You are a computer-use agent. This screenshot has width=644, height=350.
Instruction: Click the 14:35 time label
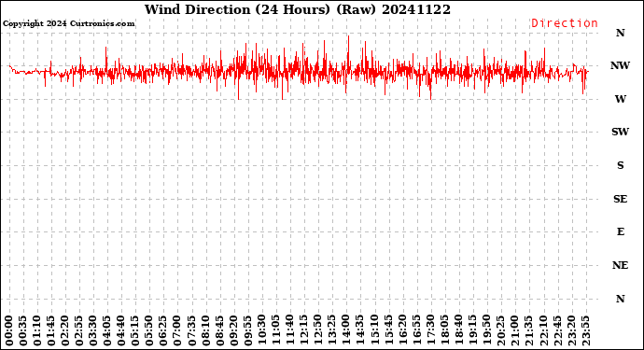[x=360, y=331]
